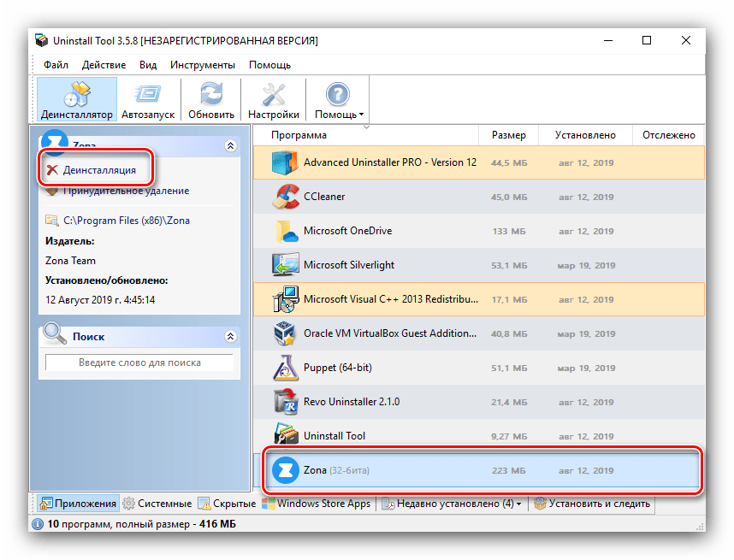Switch to the Системные tab
Viewport: 734px width, 560px height.
coord(157,504)
